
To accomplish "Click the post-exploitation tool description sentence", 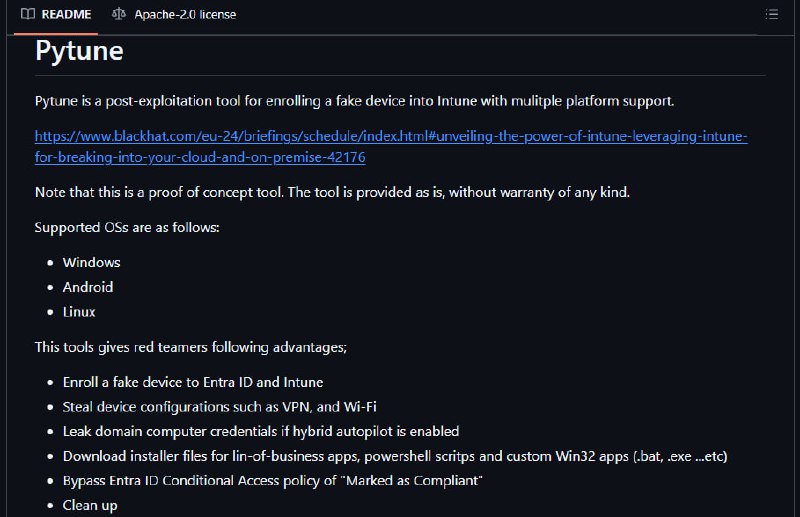I will click(x=355, y=101).
